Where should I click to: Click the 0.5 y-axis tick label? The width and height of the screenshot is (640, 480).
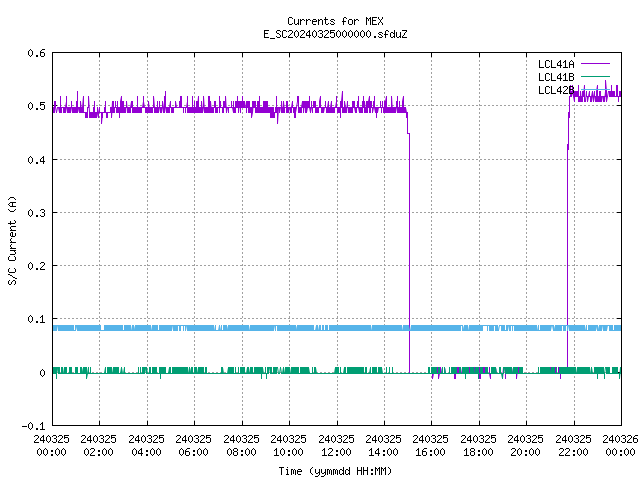tap(37, 106)
